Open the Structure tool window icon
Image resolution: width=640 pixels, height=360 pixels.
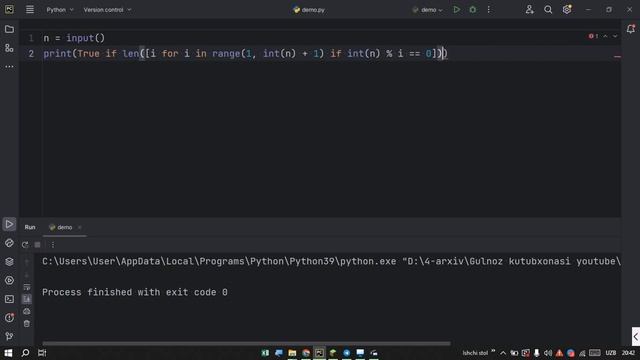tap(9, 48)
